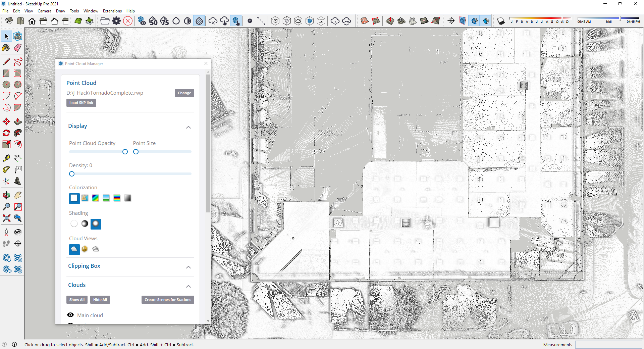644x349 pixels.
Task: Activate the Scale tool
Action: tap(6, 144)
